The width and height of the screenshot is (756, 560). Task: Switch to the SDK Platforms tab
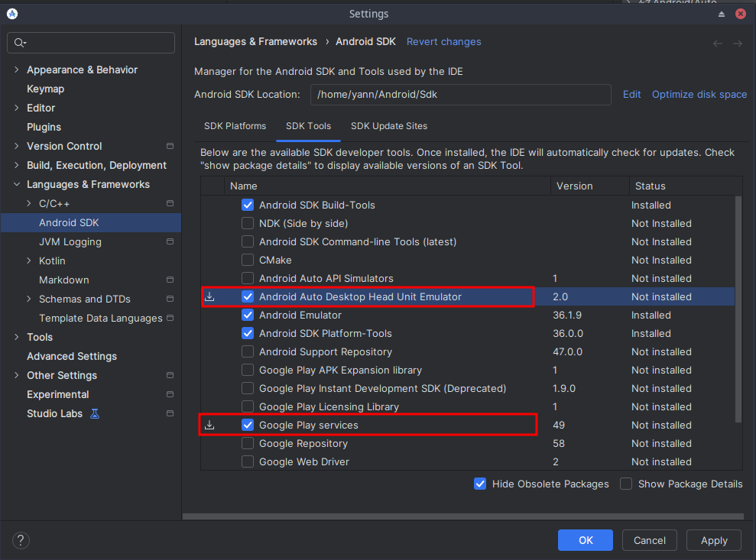pyautogui.click(x=235, y=126)
